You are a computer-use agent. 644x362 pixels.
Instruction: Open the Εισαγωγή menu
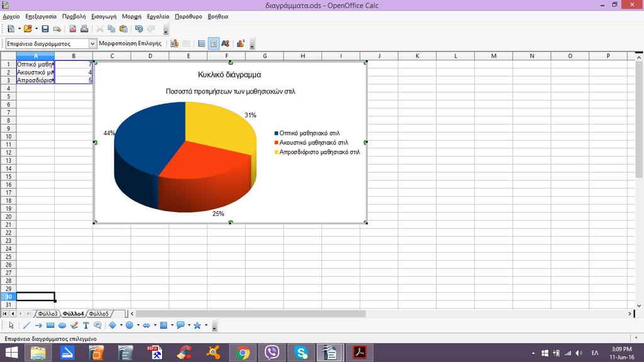coord(104,16)
